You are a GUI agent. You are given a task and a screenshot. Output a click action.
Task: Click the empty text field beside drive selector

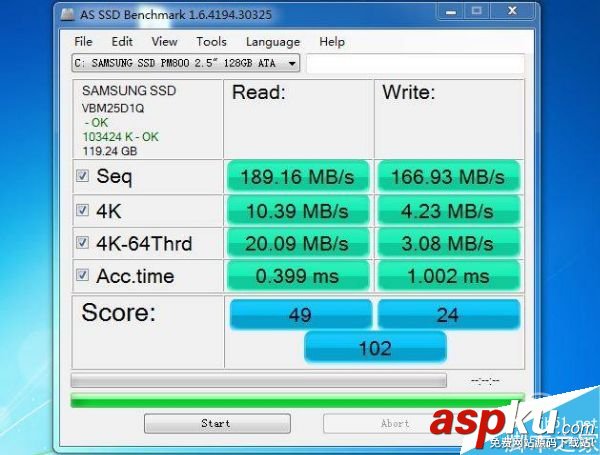(415, 63)
